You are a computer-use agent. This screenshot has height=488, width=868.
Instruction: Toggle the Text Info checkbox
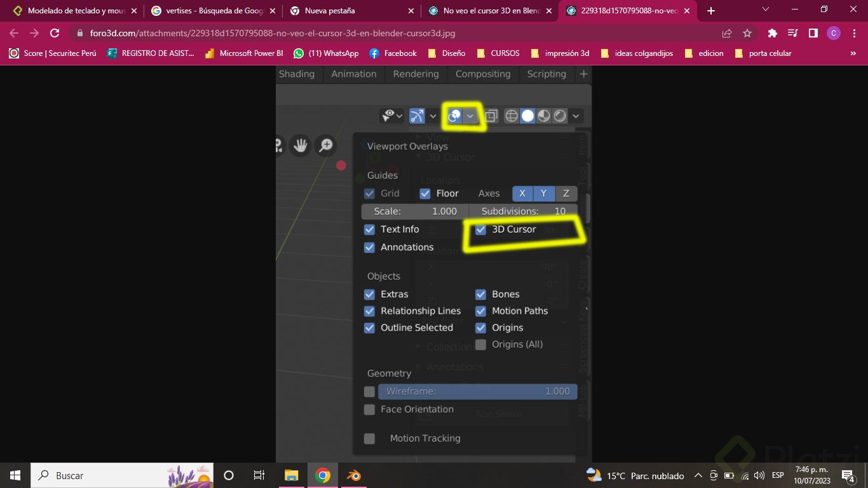click(369, 229)
